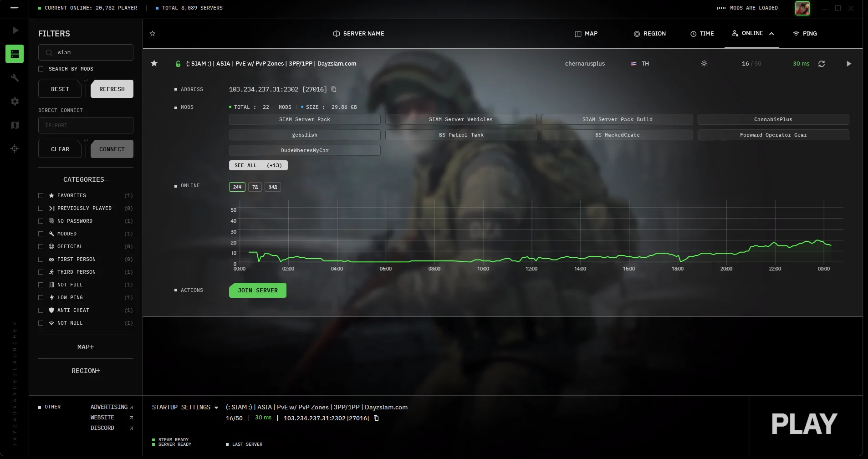Sort by Online column header
868x459 pixels.
pos(752,33)
